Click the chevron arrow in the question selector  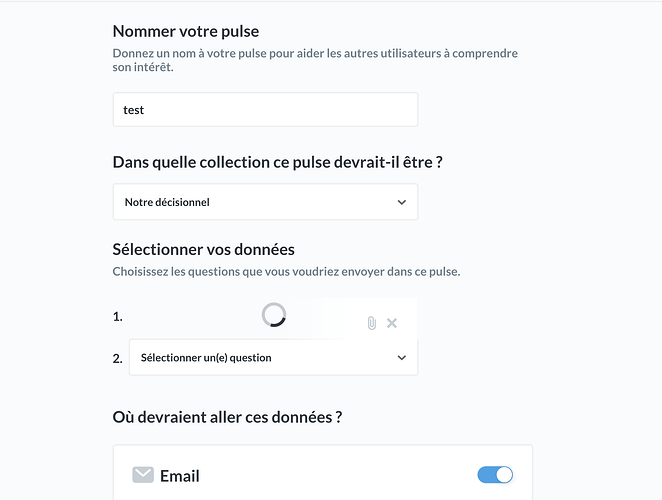click(x=402, y=358)
